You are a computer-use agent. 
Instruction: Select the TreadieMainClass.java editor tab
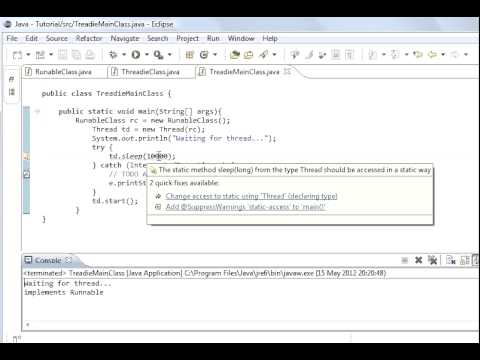tap(244, 72)
